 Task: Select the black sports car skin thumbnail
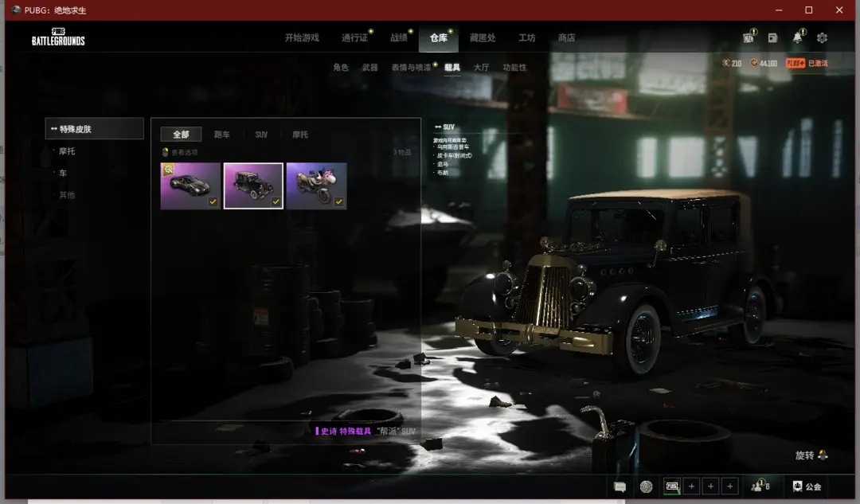point(190,186)
